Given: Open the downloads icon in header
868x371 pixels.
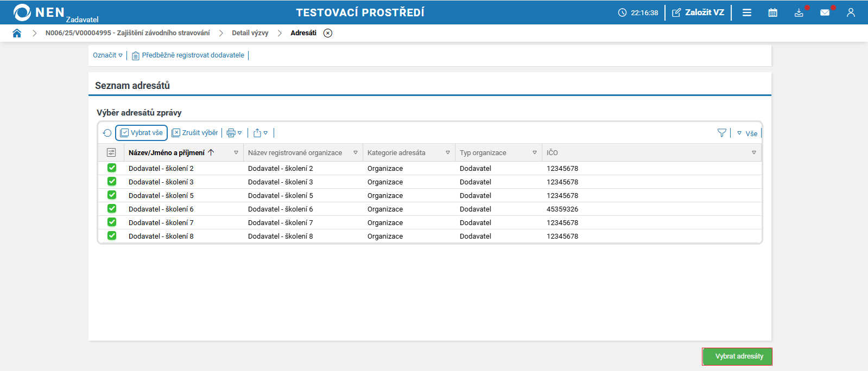Looking at the screenshot, I should click(799, 12).
